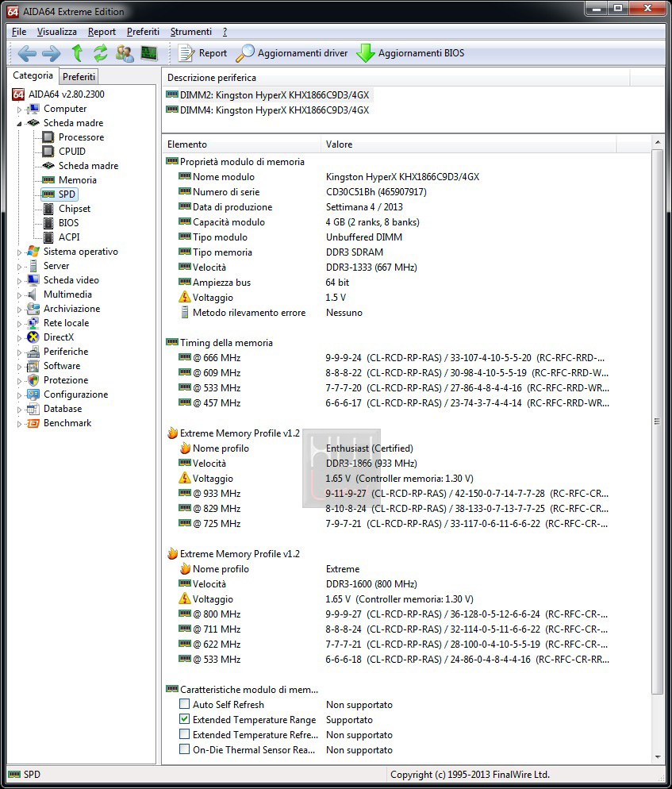Click the Processore chip icon
The image size is (672, 789).
(48, 137)
